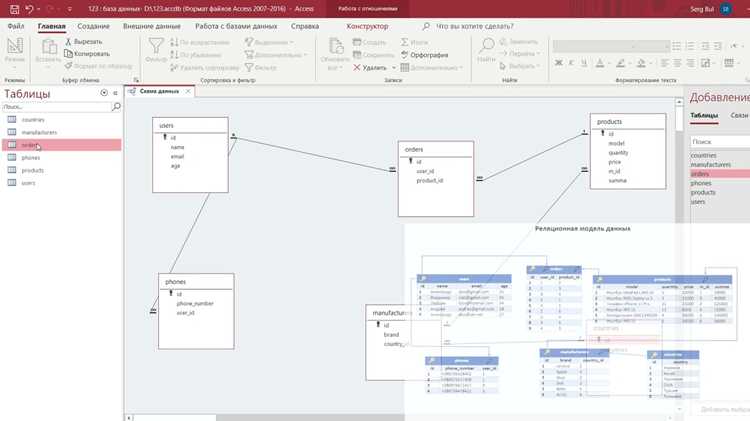Click the Save icon in title bar
750x421 pixels.
pos(14,9)
